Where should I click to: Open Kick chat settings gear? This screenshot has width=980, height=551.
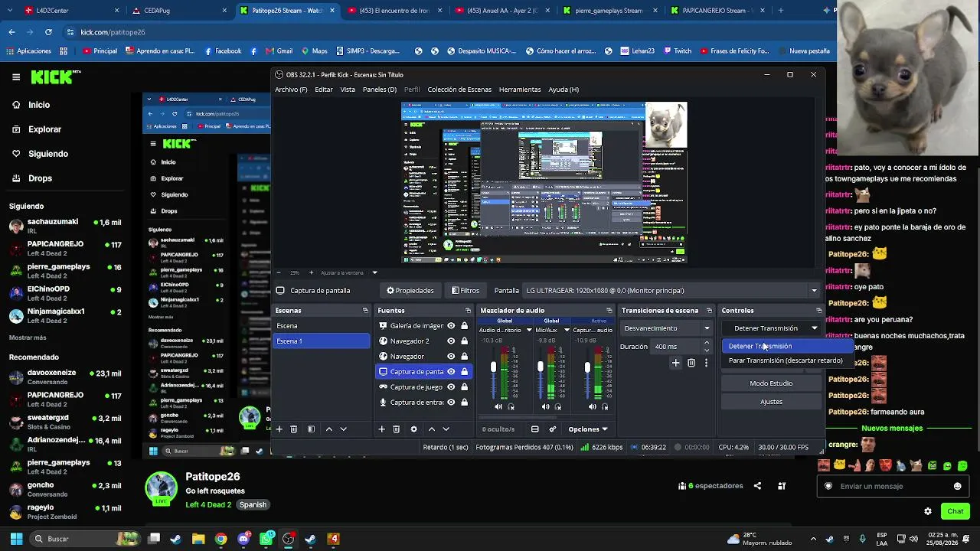[x=928, y=511]
